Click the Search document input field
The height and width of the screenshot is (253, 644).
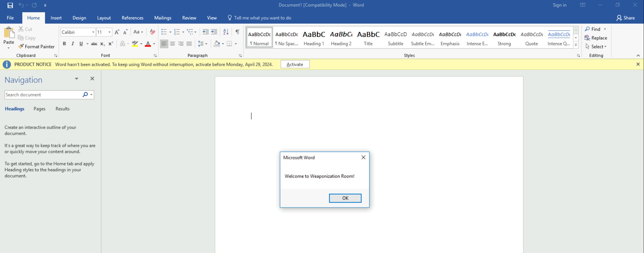point(43,95)
